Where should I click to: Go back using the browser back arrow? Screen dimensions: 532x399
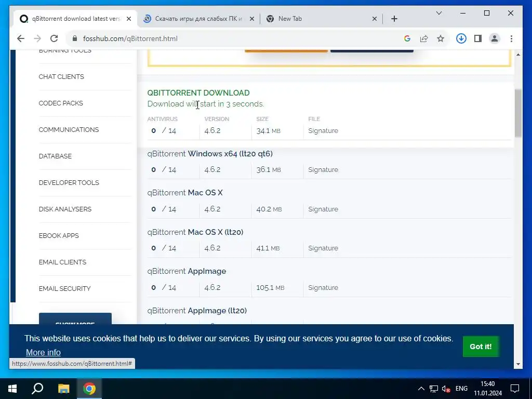21,38
